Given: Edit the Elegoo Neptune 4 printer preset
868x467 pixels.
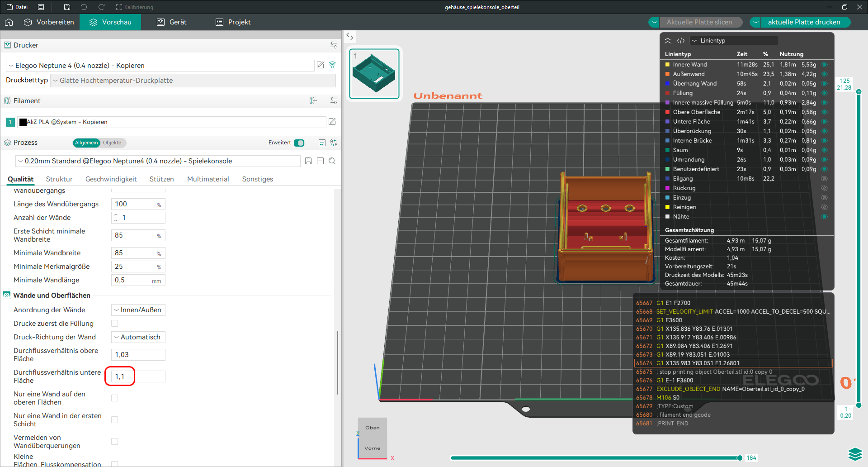Looking at the screenshot, I should 321,65.
